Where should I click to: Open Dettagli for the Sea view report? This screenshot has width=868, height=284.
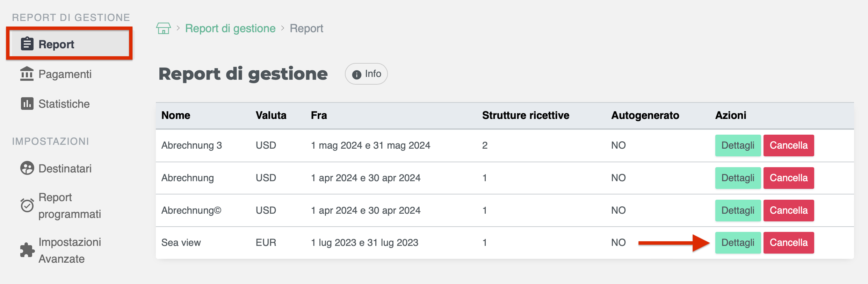[x=738, y=243]
